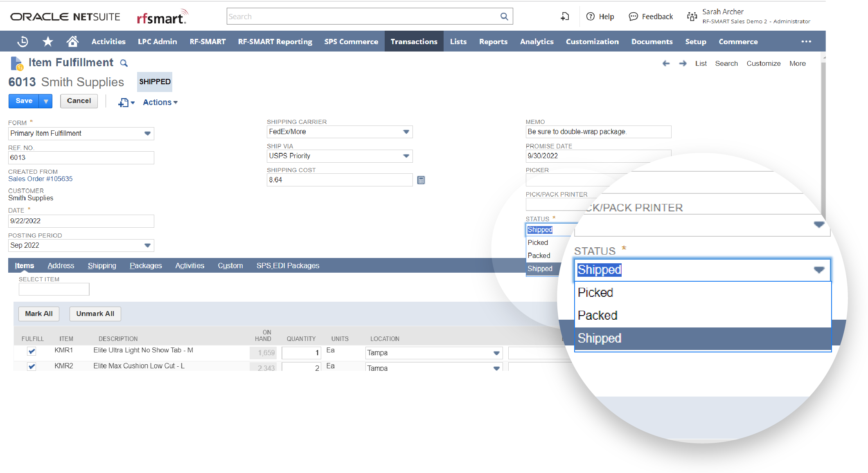Image resolution: width=868 pixels, height=473 pixels.
Task: Click the Help icon in the header
Action: [x=591, y=16]
